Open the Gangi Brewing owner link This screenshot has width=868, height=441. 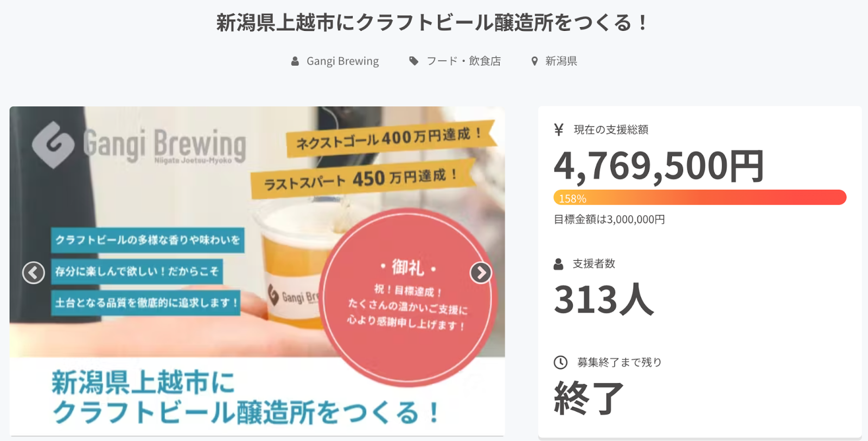pyautogui.click(x=343, y=61)
